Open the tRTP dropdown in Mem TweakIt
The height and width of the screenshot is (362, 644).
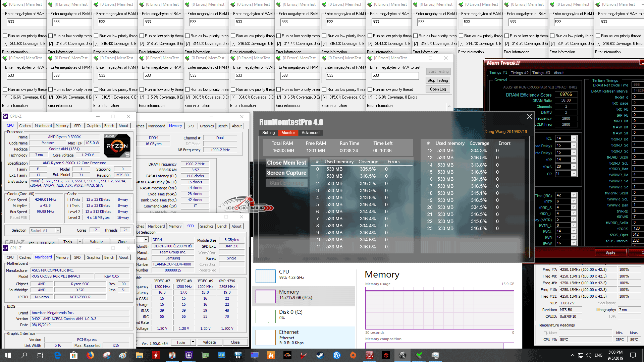(574, 201)
